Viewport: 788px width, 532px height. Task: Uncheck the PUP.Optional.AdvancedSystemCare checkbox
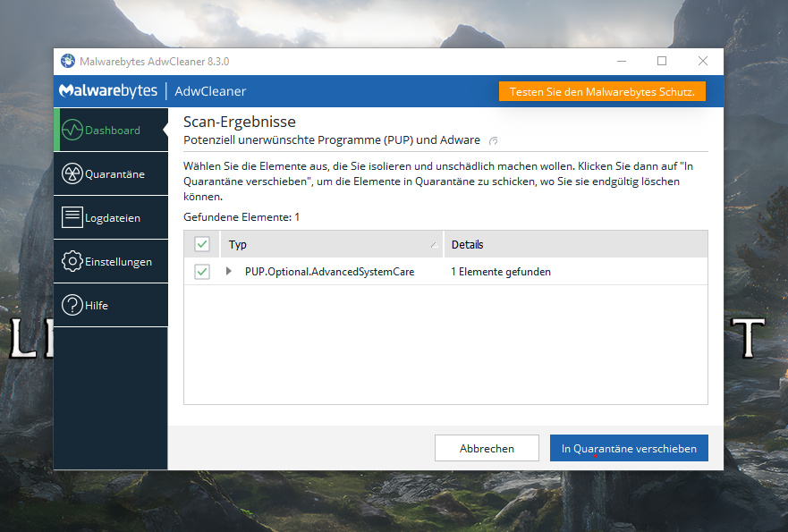[202, 272]
